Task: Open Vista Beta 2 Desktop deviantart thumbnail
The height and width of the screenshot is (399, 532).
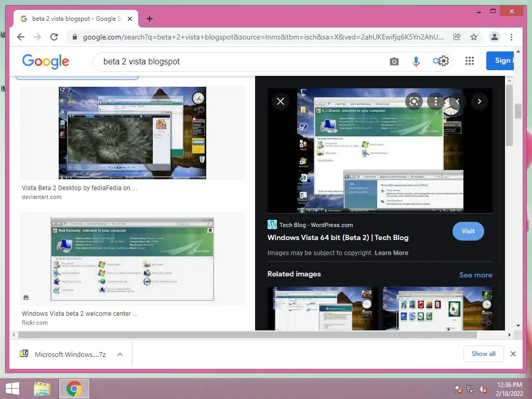Action: pos(132,132)
